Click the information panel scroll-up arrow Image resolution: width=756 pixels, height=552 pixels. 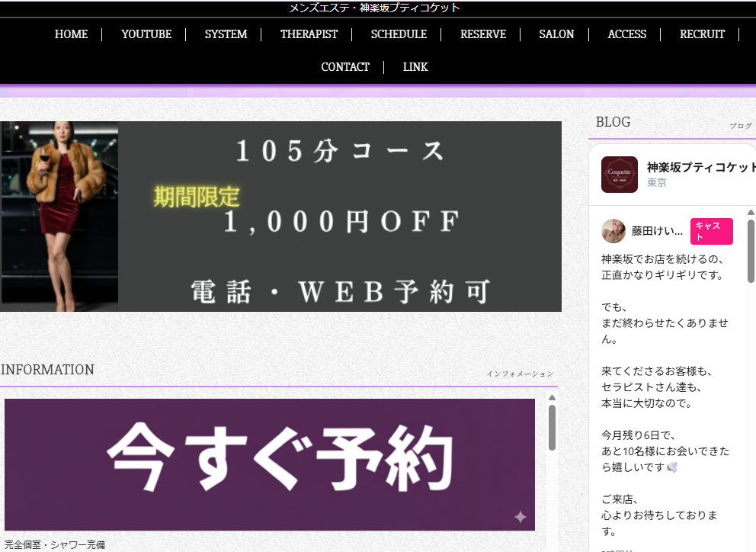coord(552,397)
